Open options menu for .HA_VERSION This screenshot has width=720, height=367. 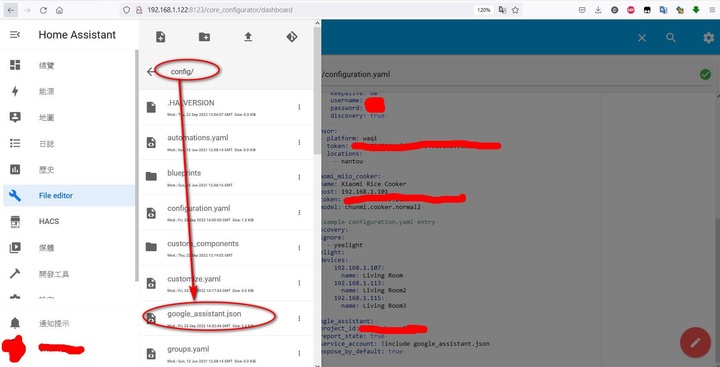pyautogui.click(x=299, y=107)
